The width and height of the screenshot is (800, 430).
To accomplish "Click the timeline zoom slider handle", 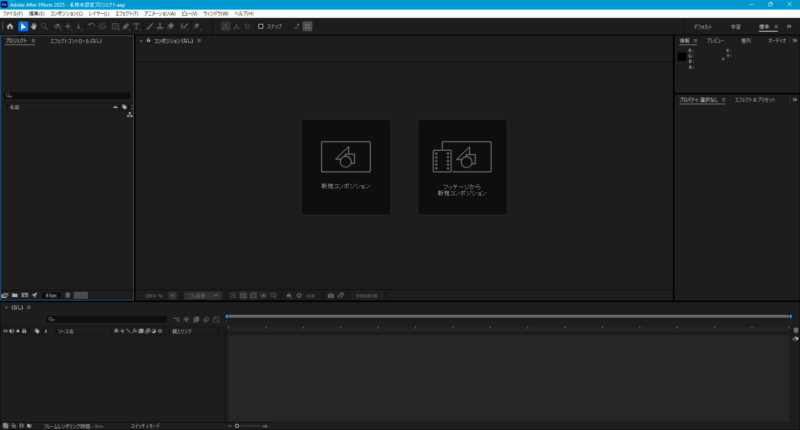I will [237, 426].
